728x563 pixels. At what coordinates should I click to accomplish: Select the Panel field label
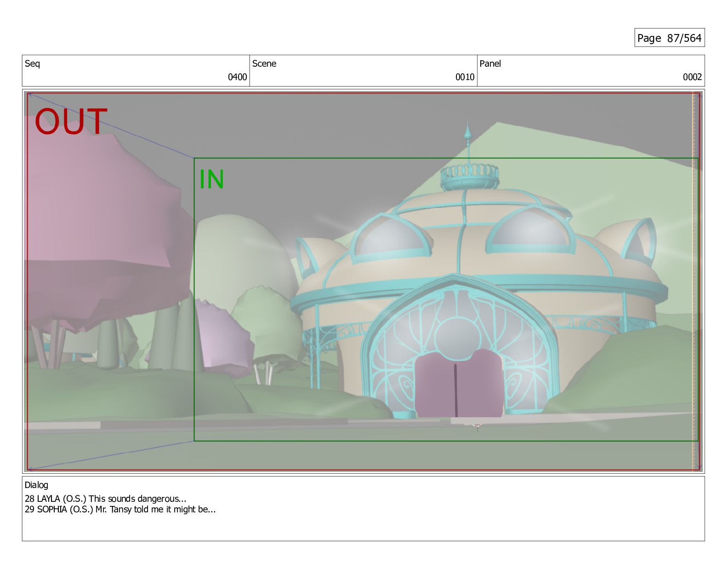coord(490,63)
